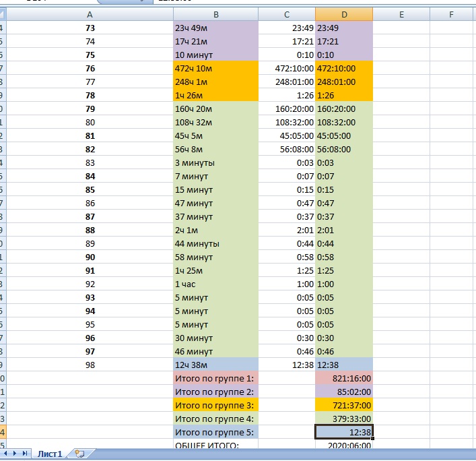Click cell with text 472ч 10м
The height and width of the screenshot is (461, 476).
(x=216, y=68)
